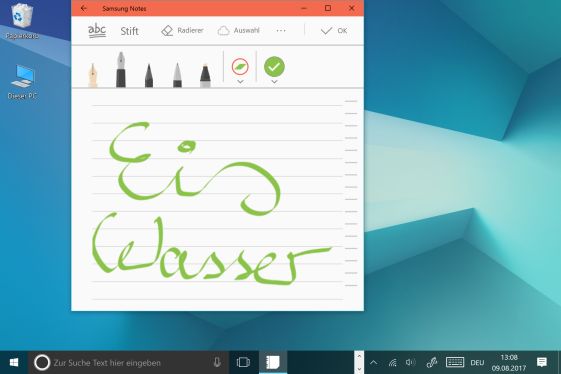Click the Samsung Notes taskbar icon
This screenshot has height=374, width=561.
tap(273, 363)
